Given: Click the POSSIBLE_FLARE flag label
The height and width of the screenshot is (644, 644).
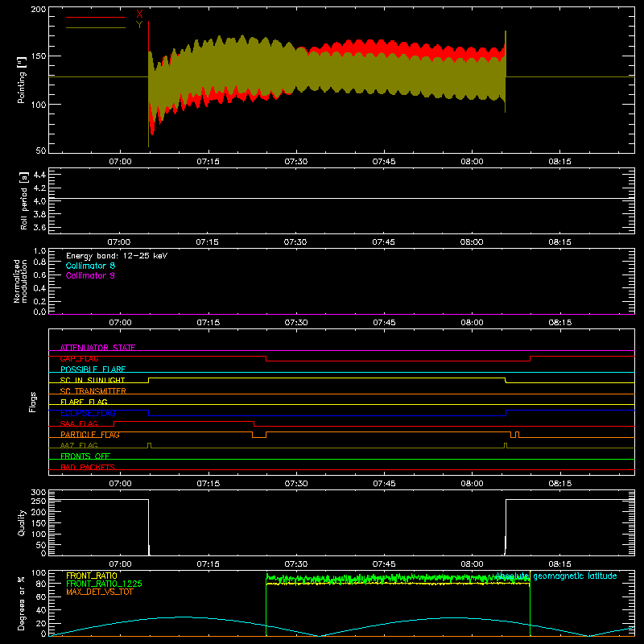Looking at the screenshot, I should (x=93, y=369).
